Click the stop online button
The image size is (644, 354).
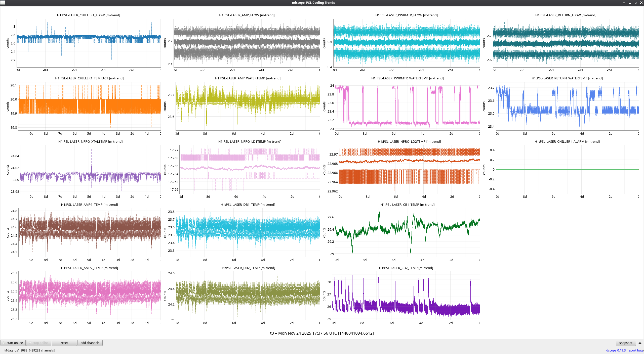tap(39, 343)
